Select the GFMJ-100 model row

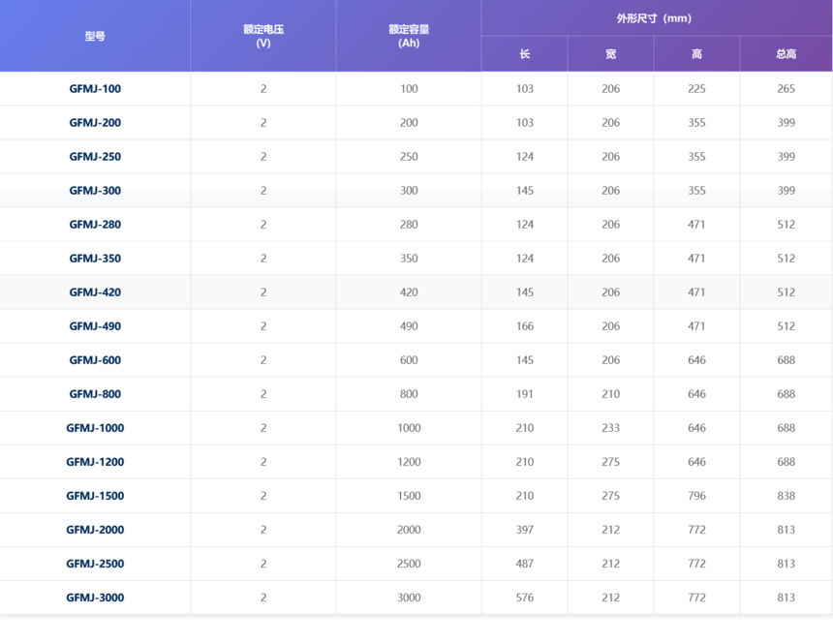click(416, 89)
